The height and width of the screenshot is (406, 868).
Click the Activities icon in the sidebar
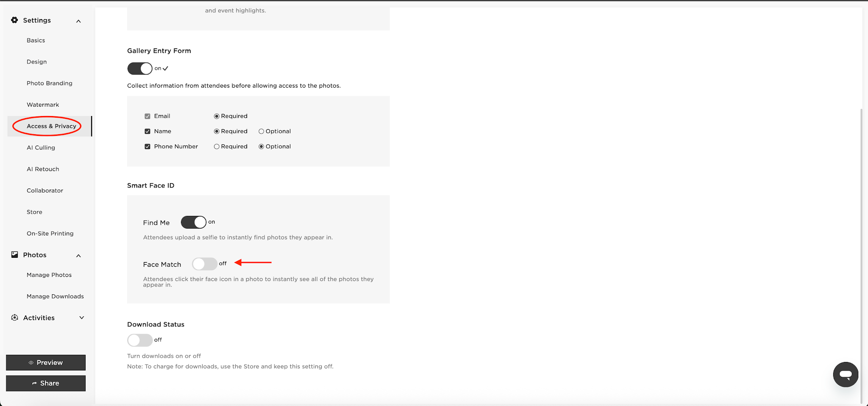14,318
